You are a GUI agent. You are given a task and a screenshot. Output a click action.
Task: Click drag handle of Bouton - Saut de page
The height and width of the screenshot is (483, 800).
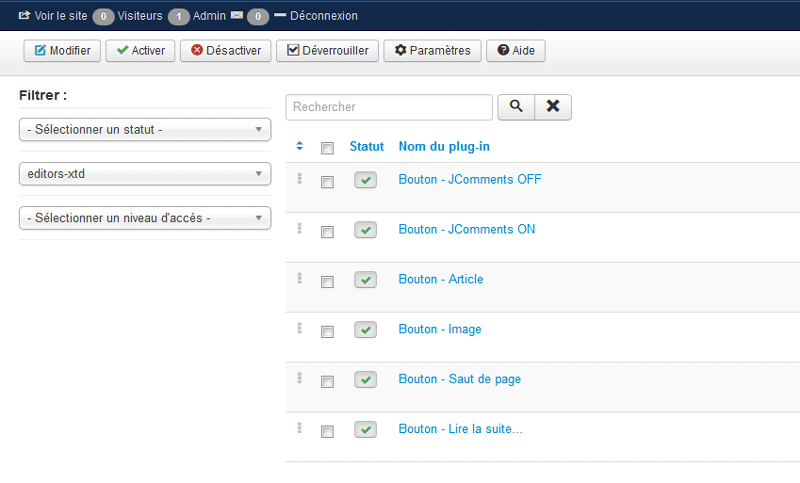[x=299, y=378]
